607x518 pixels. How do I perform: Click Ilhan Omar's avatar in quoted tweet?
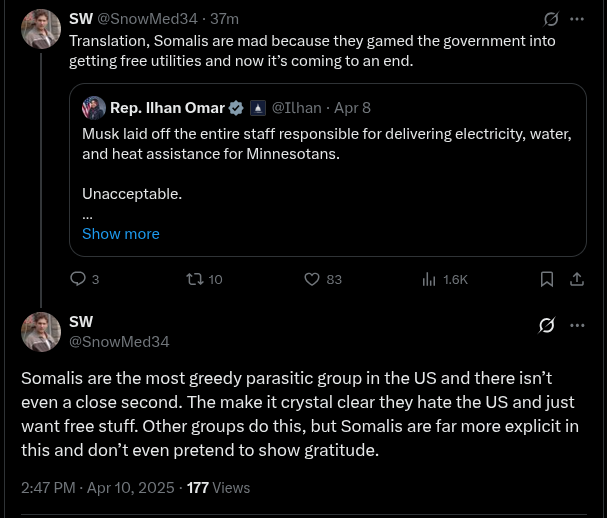pyautogui.click(x=94, y=108)
